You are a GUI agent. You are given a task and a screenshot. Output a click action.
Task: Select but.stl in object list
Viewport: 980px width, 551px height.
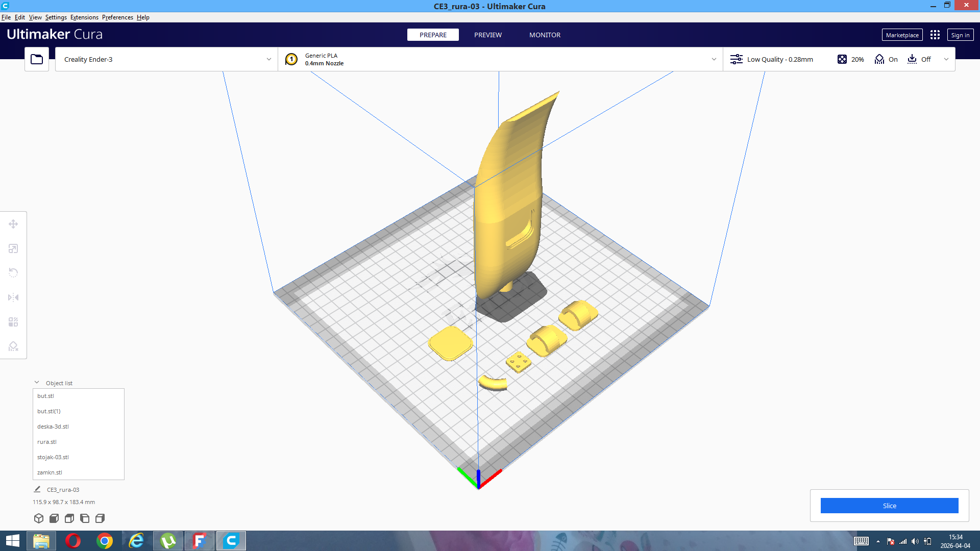(x=79, y=396)
